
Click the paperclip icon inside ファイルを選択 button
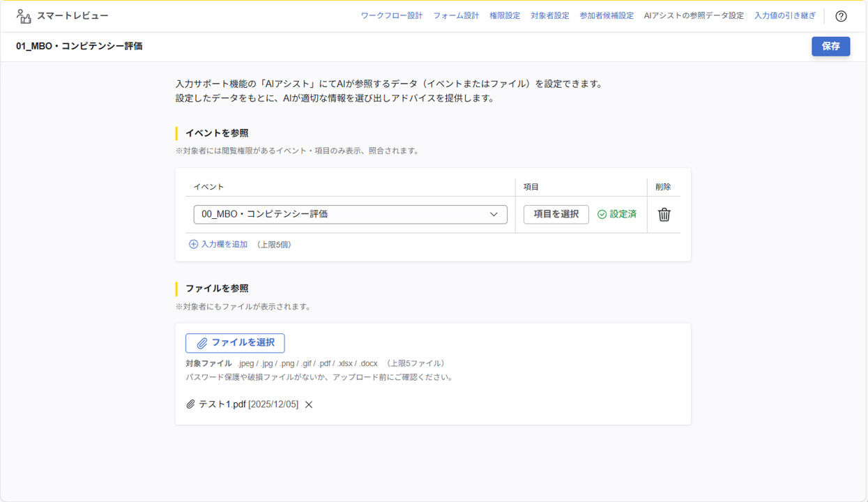click(x=203, y=343)
